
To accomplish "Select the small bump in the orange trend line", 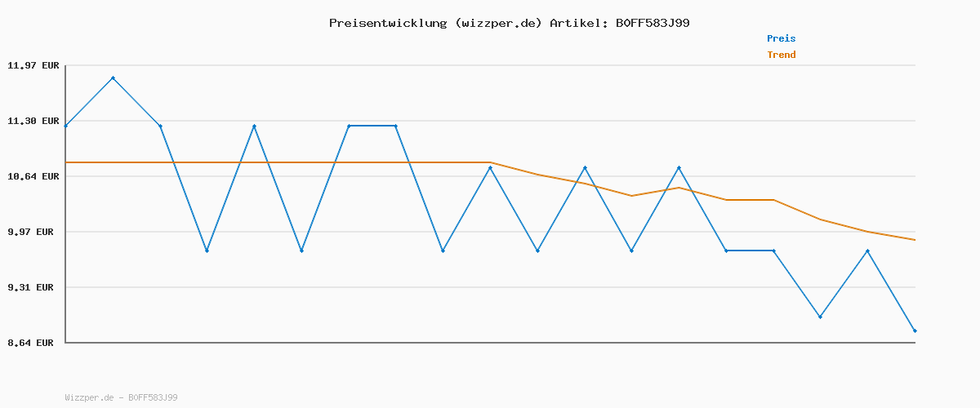I will [x=679, y=188].
